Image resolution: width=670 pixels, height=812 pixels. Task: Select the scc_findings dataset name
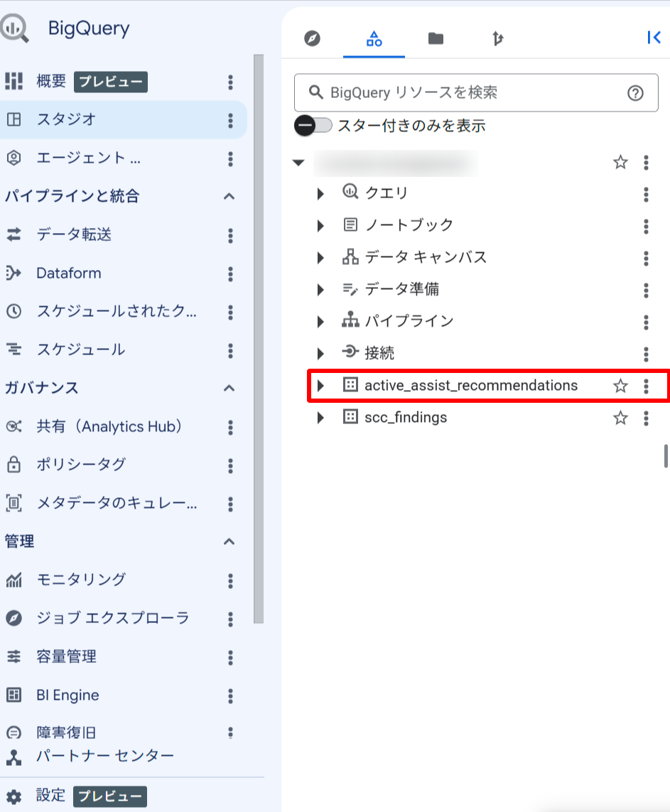(406, 418)
